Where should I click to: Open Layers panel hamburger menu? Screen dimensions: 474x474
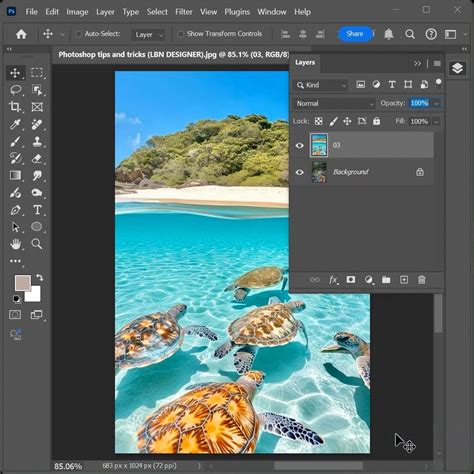(437, 63)
